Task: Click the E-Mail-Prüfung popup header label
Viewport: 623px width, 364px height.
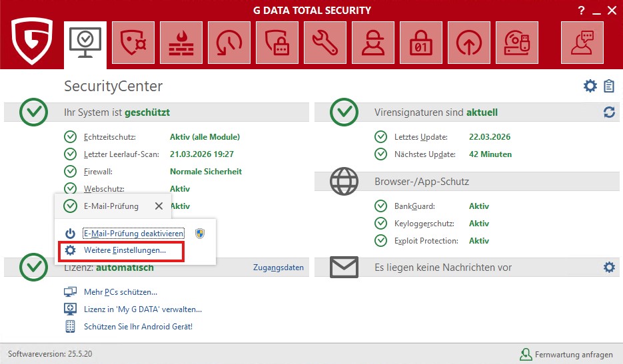Action: pos(111,206)
